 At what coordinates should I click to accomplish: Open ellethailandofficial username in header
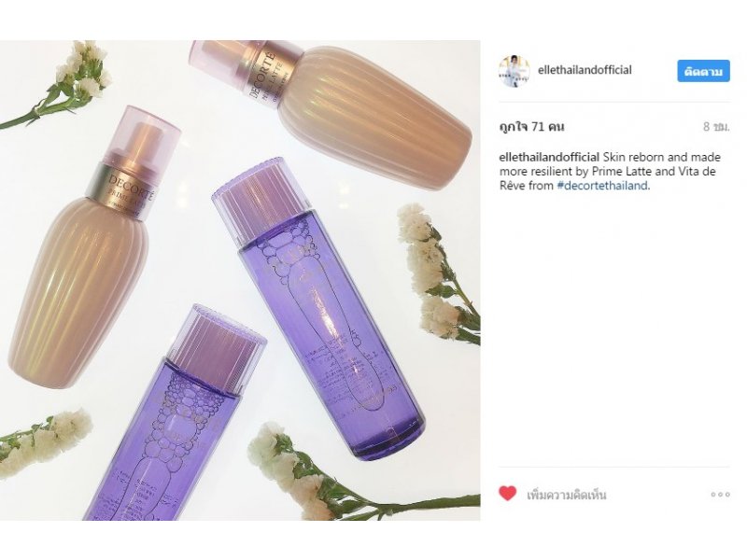[x=585, y=70]
